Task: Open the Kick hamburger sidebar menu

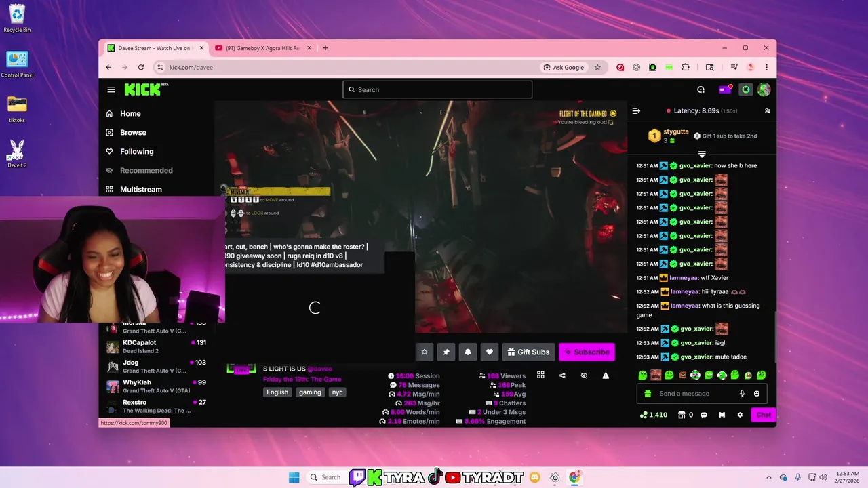Action: coord(111,89)
